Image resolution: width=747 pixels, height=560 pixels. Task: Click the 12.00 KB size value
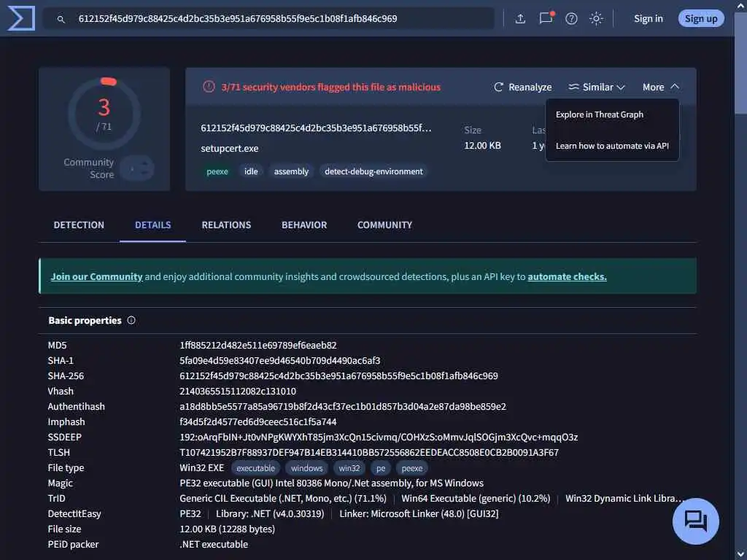pyautogui.click(x=483, y=145)
